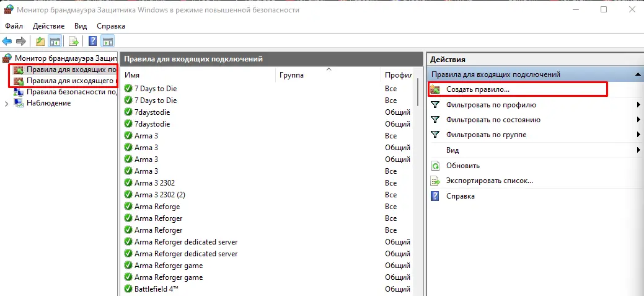Screen dimensions: 644x296
Task: Click Все in the Arma Reforge row
Action: pos(390,207)
